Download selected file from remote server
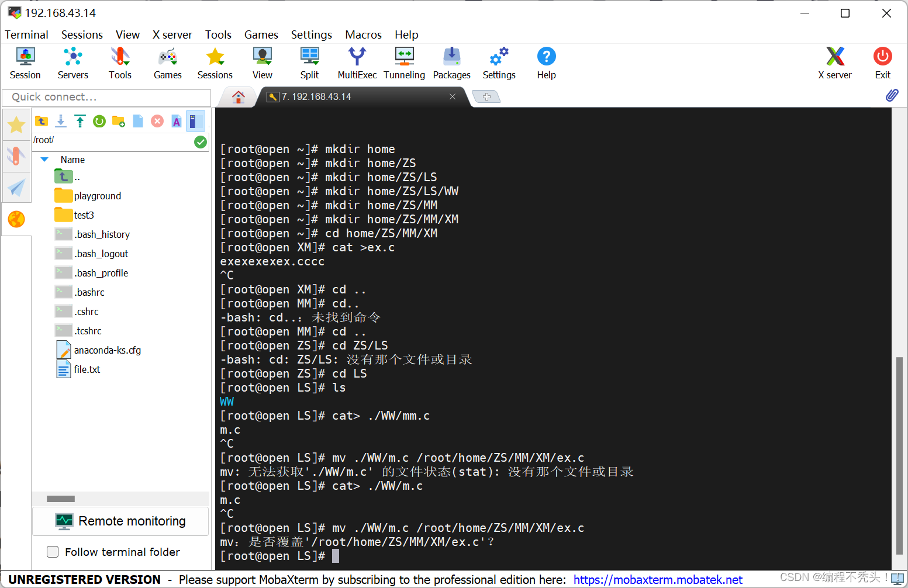908x588 pixels. click(x=61, y=121)
